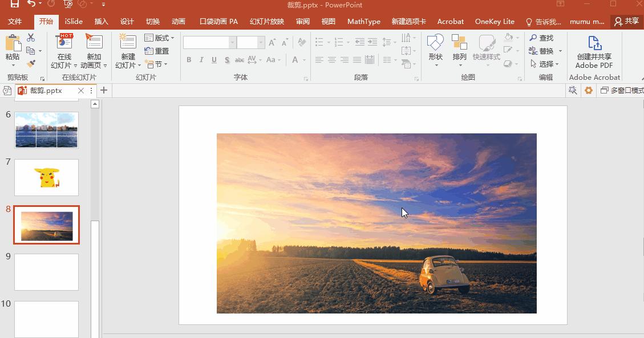
Task: Click the 重置 reset button
Action: coord(157,51)
